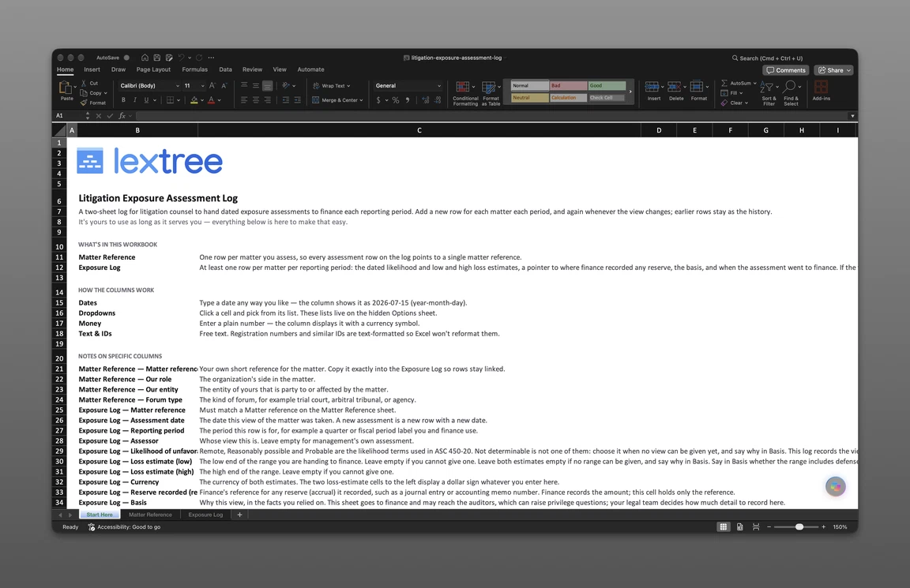Open the Merge & Center dropdown arrow
Viewport: 910px width, 588px height.
(x=362, y=100)
